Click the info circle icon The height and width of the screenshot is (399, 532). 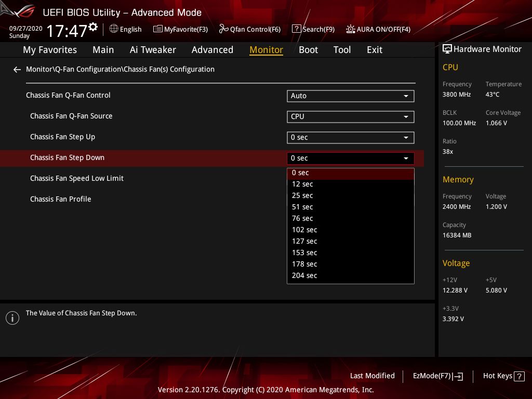[x=12, y=318]
